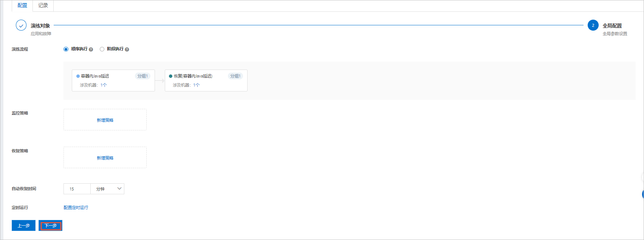Click help icon beside 顺序执行
This screenshot has height=240, width=644.
coord(91,50)
